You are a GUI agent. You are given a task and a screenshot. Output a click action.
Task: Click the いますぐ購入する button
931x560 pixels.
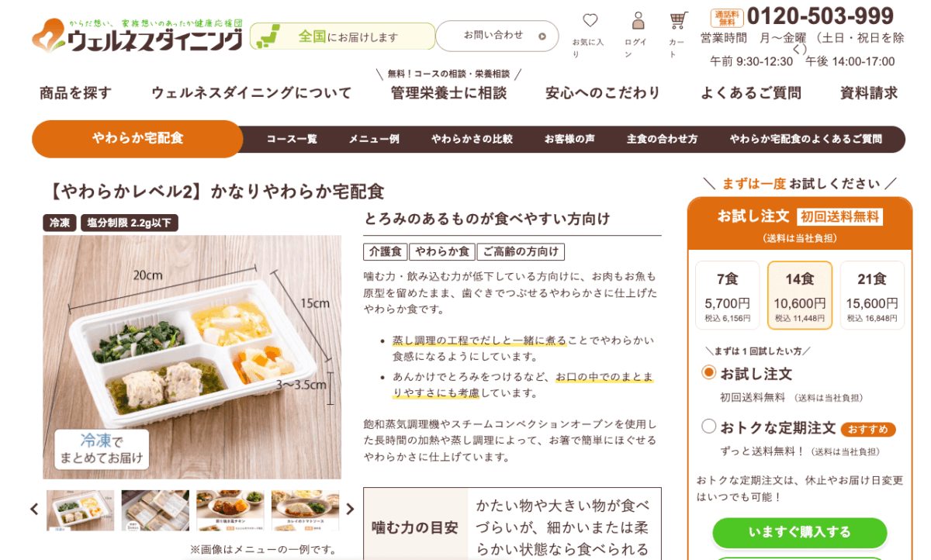800,533
